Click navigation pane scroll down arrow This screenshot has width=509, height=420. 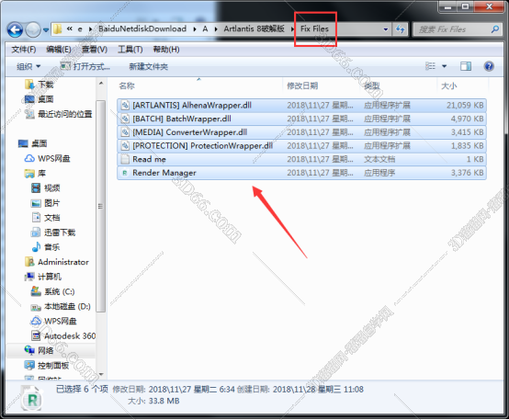(x=101, y=374)
